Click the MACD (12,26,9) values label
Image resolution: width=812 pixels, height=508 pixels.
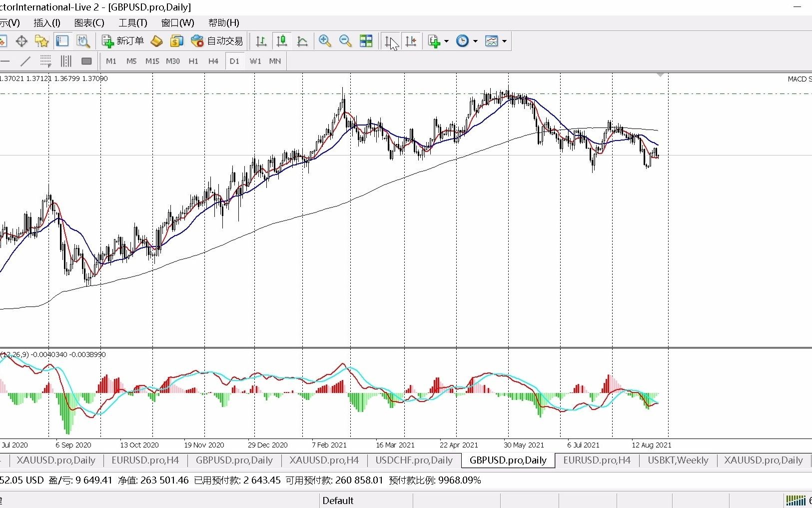[x=53, y=354]
